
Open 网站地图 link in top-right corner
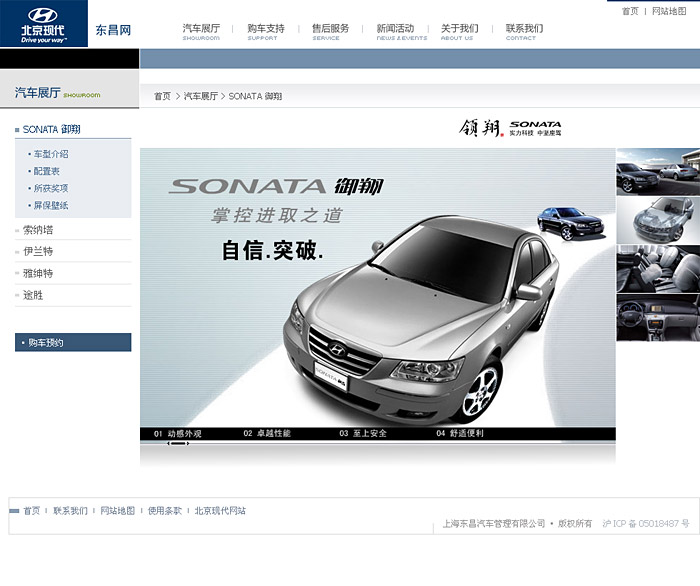pyautogui.click(x=669, y=11)
